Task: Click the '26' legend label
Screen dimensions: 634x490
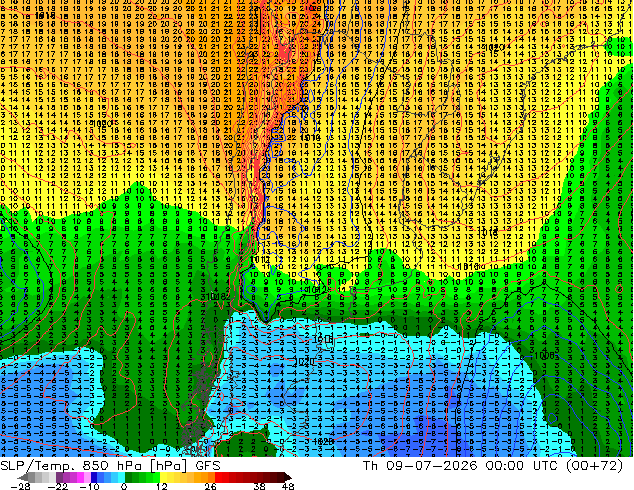Action: pos(210,486)
